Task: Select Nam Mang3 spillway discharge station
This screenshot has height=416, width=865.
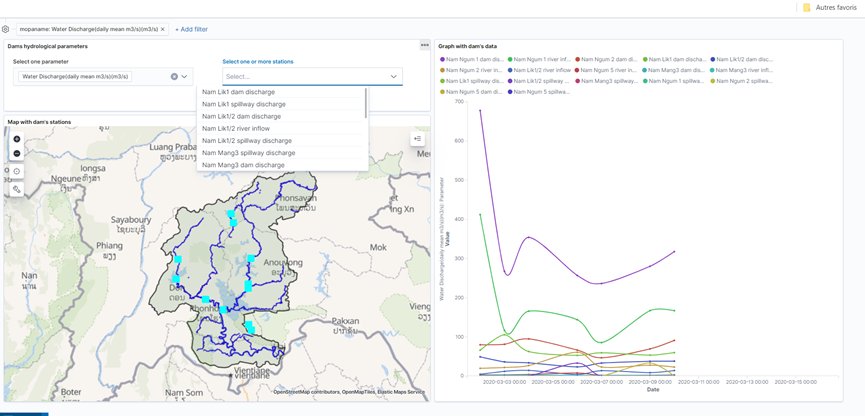Action: [247, 153]
